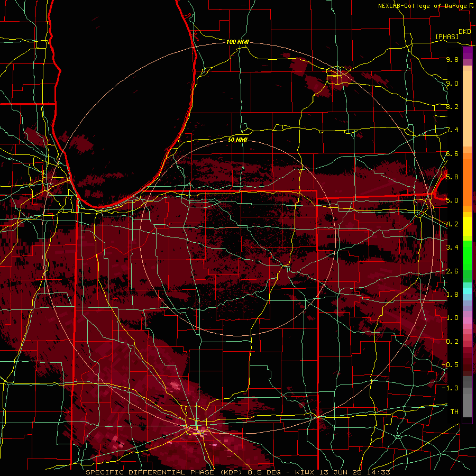Click the 1.0 scale value
The image size is (476, 476).
452,317
